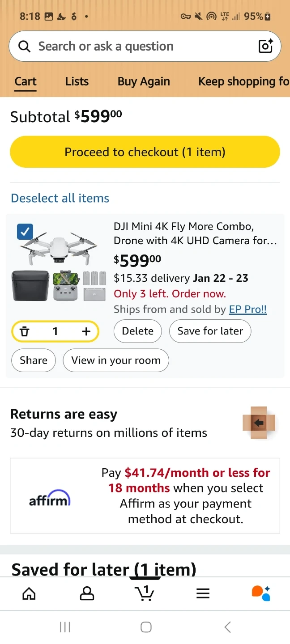The height and width of the screenshot is (644, 290).
Task: Switch to the Buy Again tab
Action: point(144,81)
